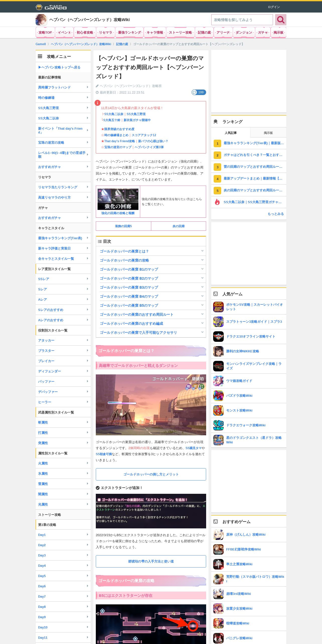Click ゴールドホッパーの倒し方とメリット button
The height and width of the screenshot is (644, 322).
[151, 474]
